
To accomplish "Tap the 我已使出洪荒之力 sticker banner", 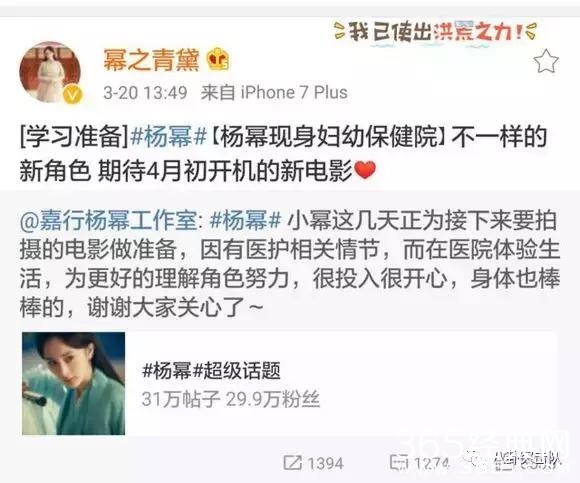I will (x=435, y=33).
